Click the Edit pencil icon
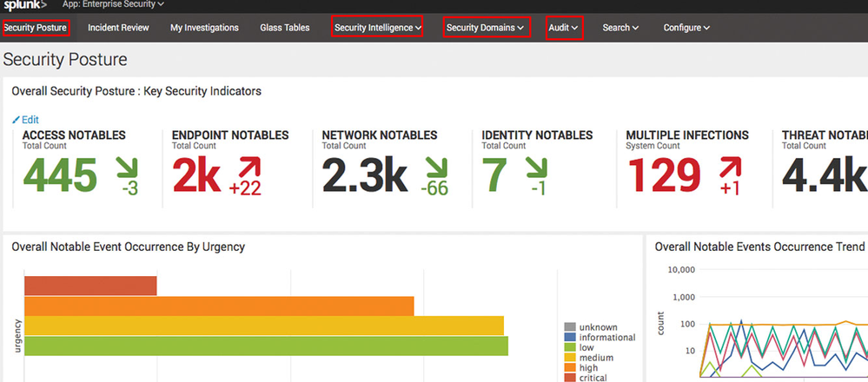The height and width of the screenshot is (382, 868). [x=16, y=120]
